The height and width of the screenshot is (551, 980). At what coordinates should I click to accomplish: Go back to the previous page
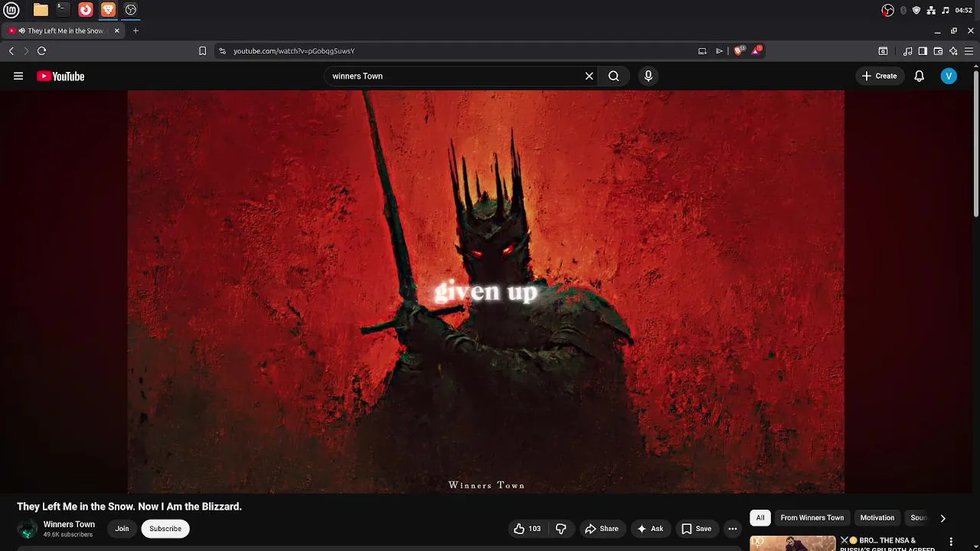[x=11, y=51]
